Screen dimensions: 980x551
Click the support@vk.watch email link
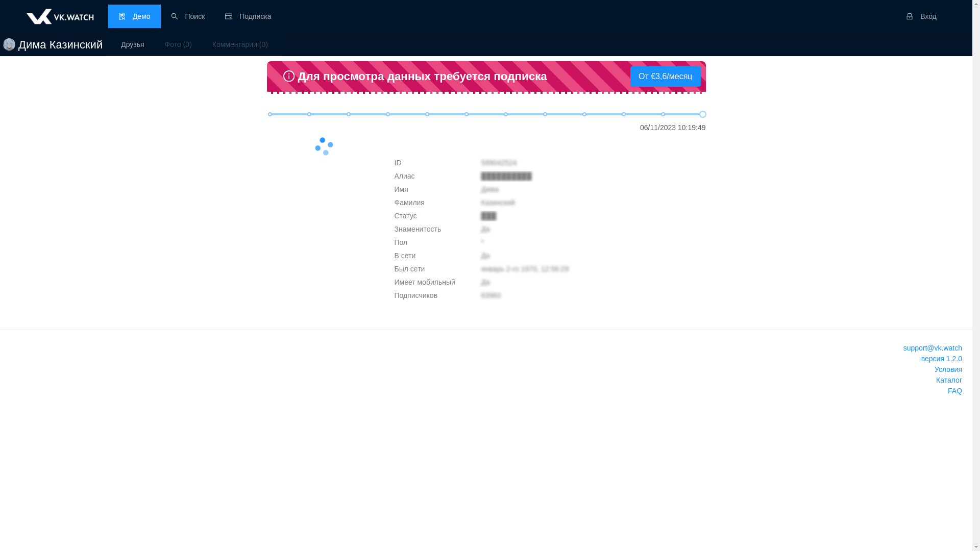(x=932, y=348)
